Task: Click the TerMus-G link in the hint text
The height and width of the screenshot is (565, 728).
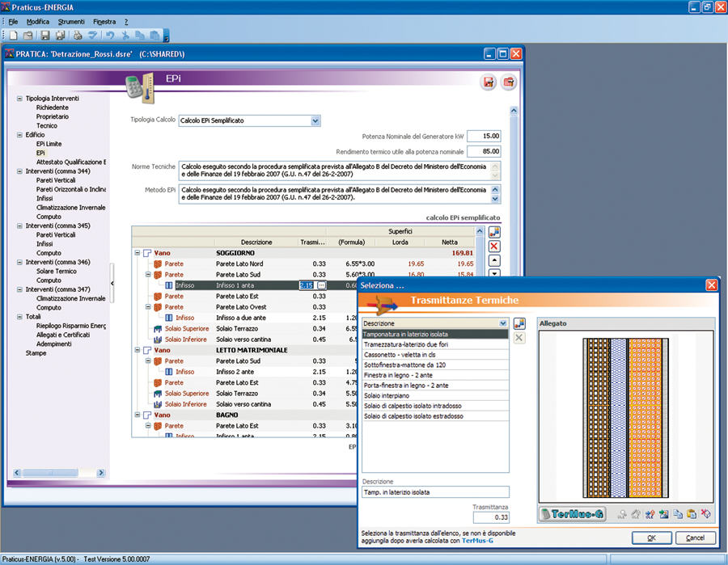Action: pyautogui.click(x=477, y=541)
